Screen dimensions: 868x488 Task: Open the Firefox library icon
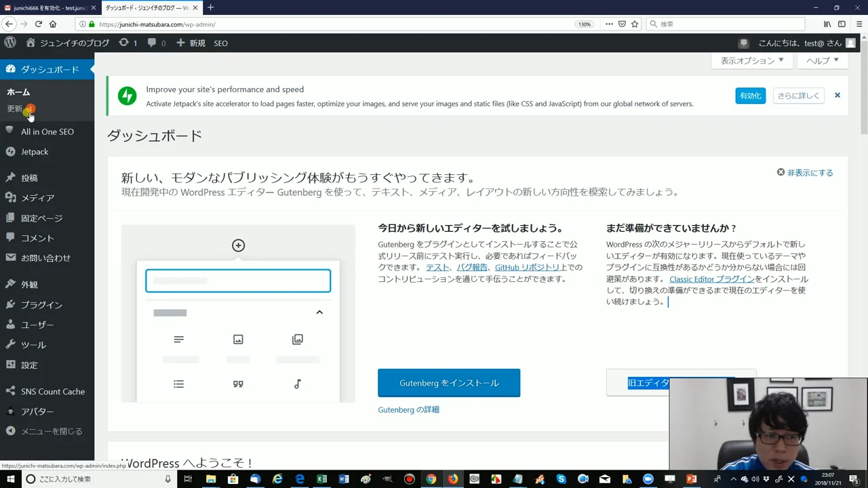(827, 24)
